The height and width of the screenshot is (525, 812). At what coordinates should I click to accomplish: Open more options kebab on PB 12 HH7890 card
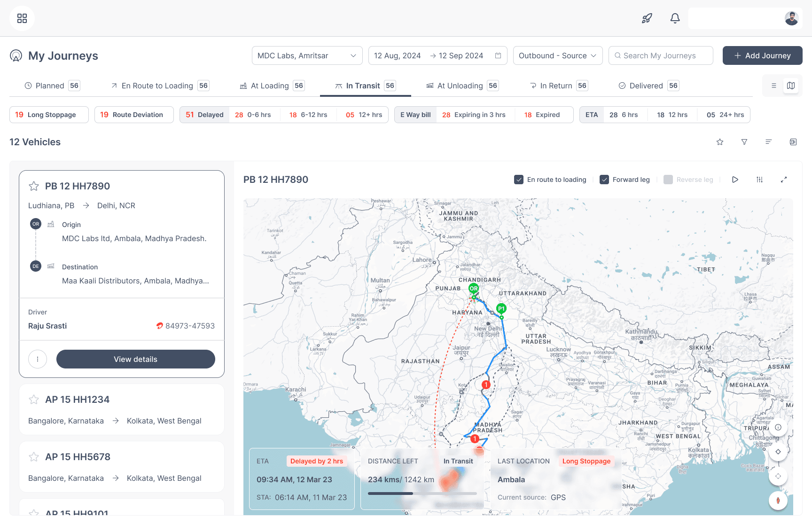[x=38, y=359]
